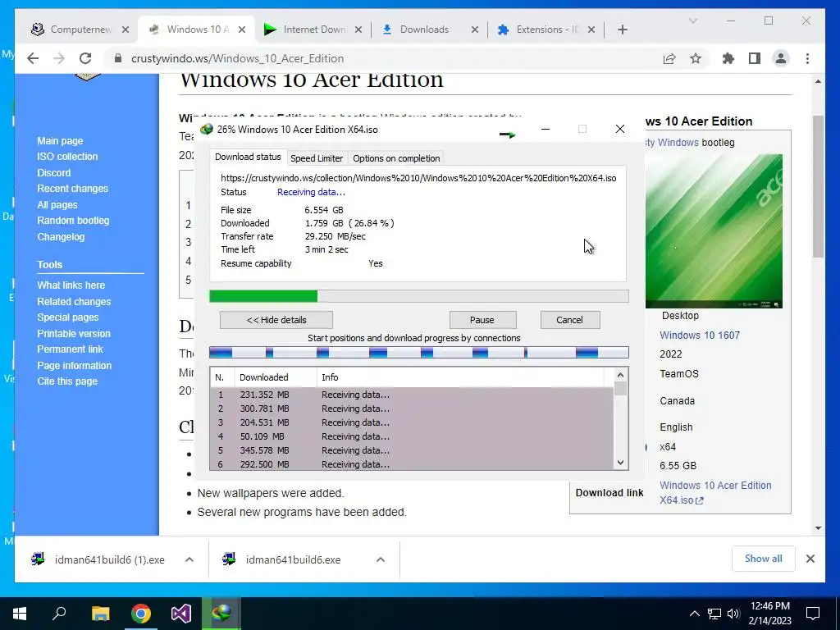840x630 pixels.
Task: Open the Options on completion tab
Action: coord(396,158)
